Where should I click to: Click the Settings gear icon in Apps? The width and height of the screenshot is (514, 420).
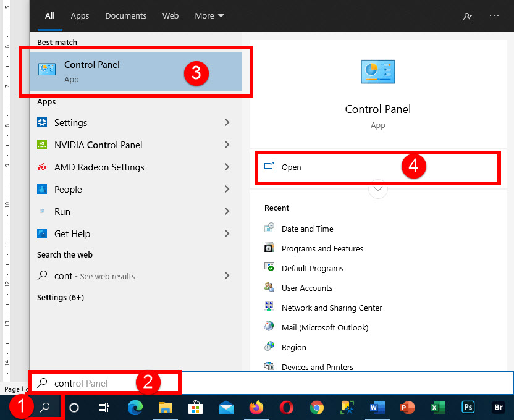click(42, 122)
